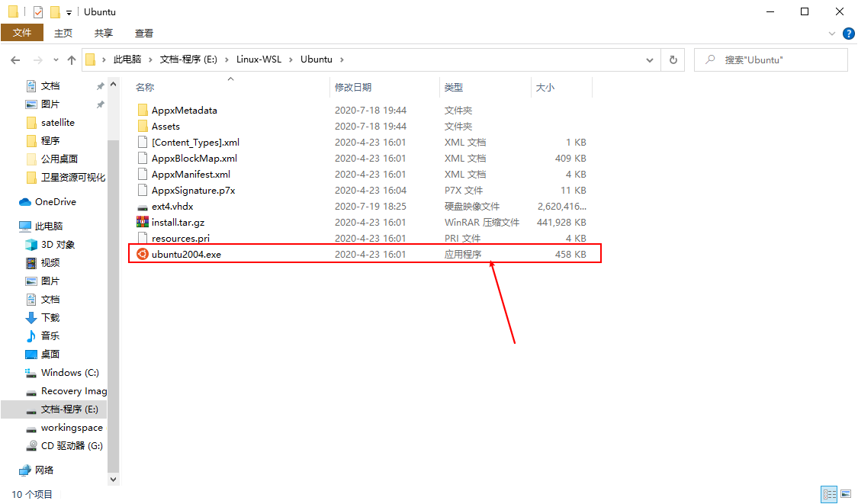Open the Recovery Image drive

tap(73, 390)
